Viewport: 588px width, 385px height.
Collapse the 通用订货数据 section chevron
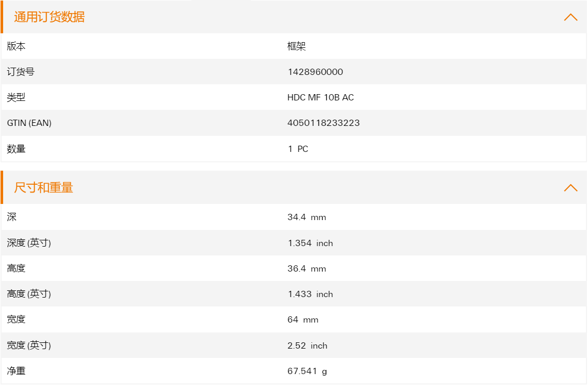570,17
